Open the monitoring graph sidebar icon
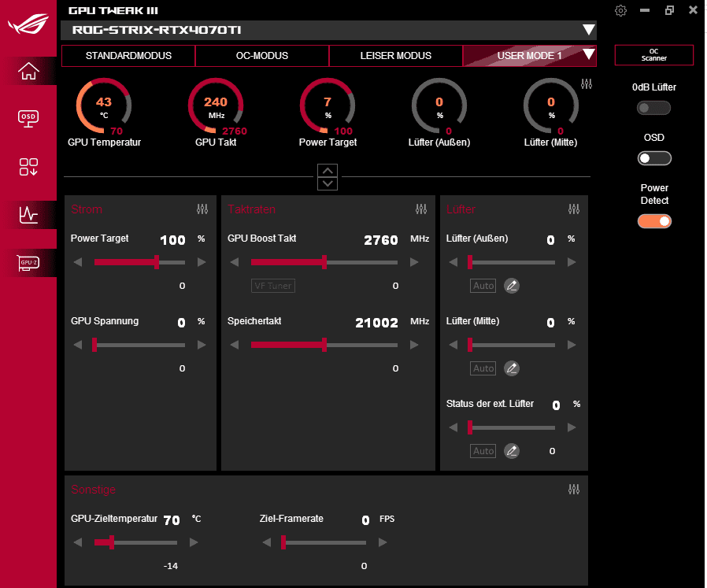The height and width of the screenshot is (588, 707). pos(28,215)
